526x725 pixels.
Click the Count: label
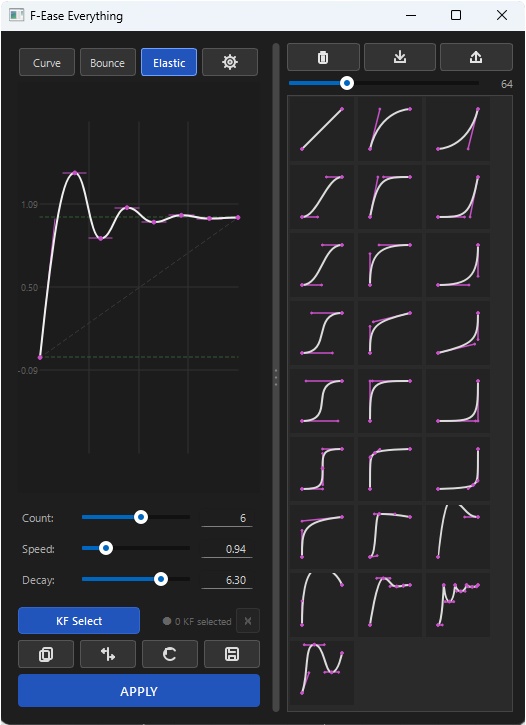38,518
